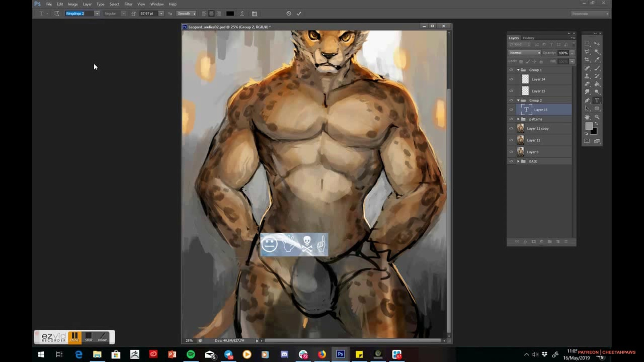
Task: Select the Eyedropper tool
Action: click(597, 60)
